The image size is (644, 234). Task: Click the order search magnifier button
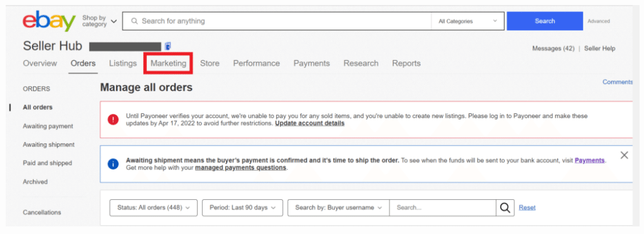505,207
